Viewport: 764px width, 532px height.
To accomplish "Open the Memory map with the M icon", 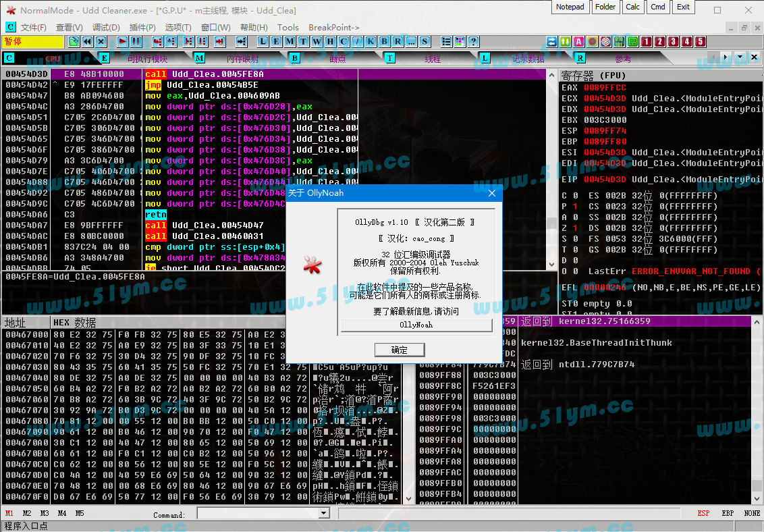I will coord(290,41).
